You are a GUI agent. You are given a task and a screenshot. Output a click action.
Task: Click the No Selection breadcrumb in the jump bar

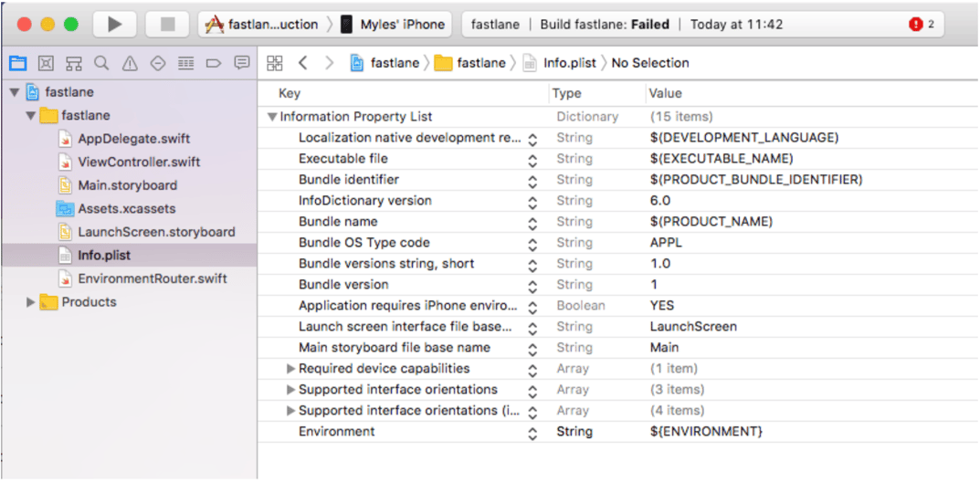click(650, 63)
